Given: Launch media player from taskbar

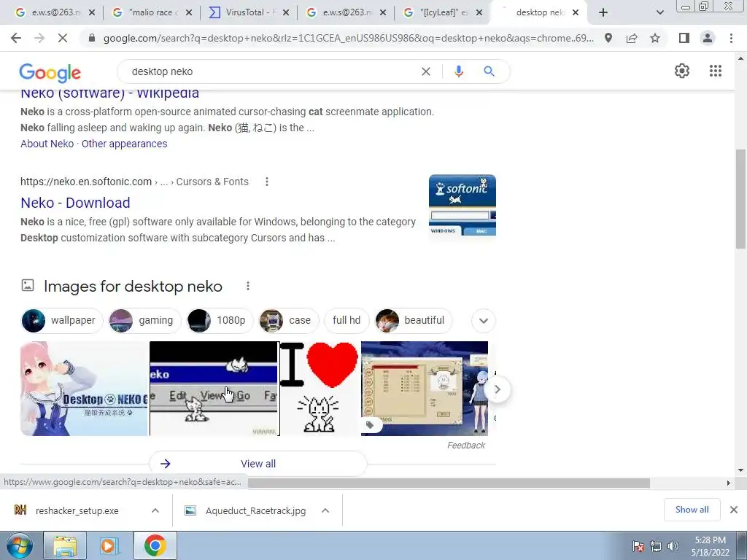Looking at the screenshot, I should point(109,545).
